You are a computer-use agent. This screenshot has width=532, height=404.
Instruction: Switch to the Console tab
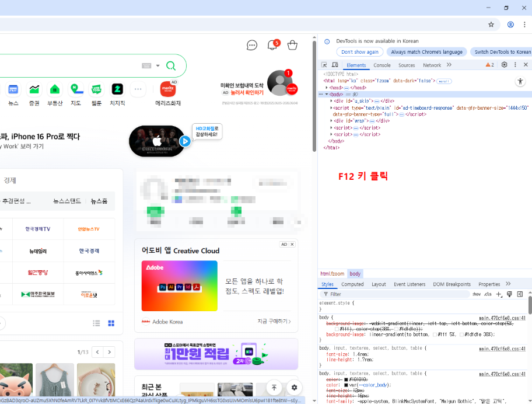pyautogui.click(x=382, y=65)
